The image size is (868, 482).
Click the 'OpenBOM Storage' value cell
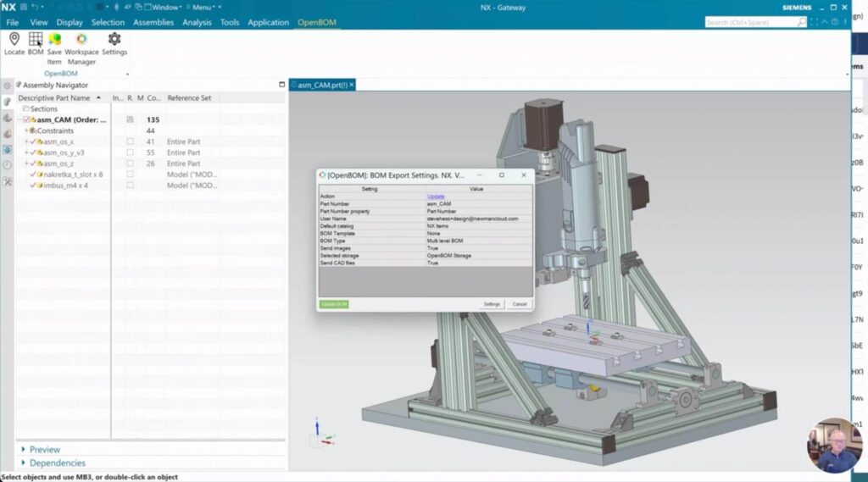[x=479, y=256]
